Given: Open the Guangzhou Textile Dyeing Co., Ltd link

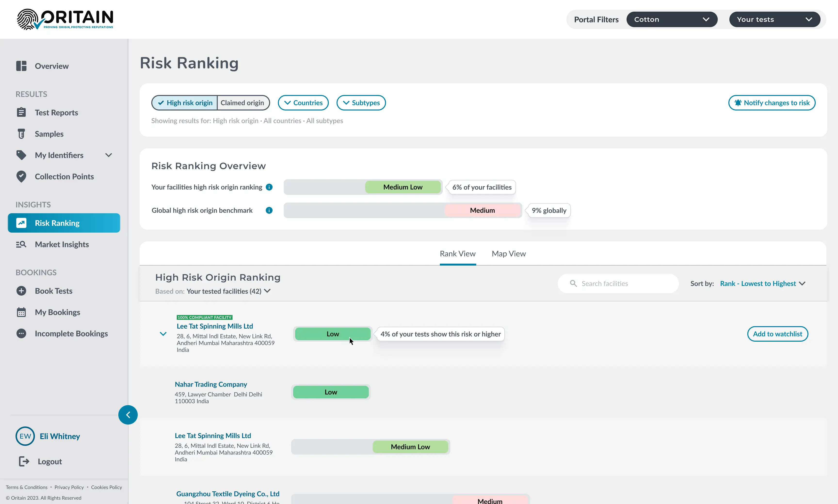Looking at the screenshot, I should click(228, 494).
